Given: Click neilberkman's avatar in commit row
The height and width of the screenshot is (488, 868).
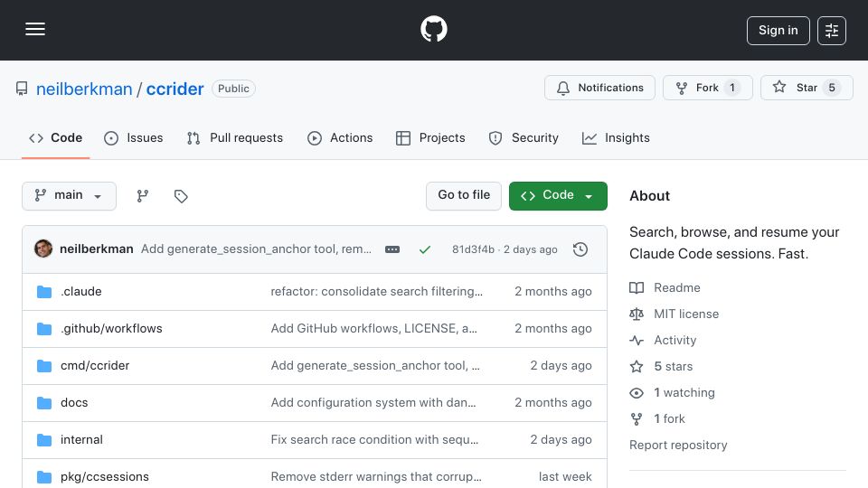Looking at the screenshot, I should pyautogui.click(x=43, y=249).
